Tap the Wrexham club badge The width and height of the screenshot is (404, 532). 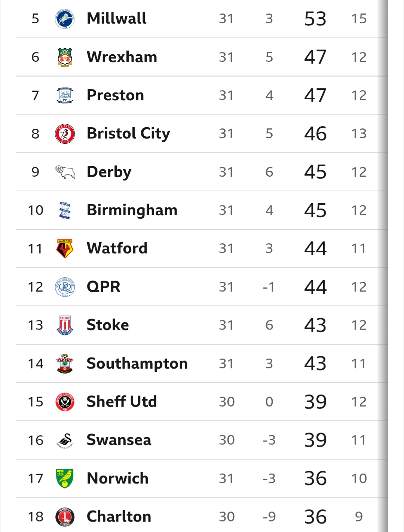65,57
